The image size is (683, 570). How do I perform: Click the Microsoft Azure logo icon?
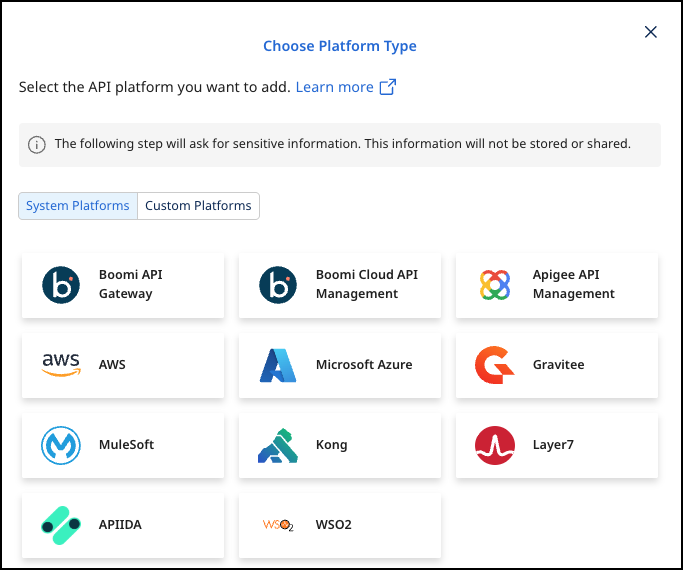coord(278,365)
